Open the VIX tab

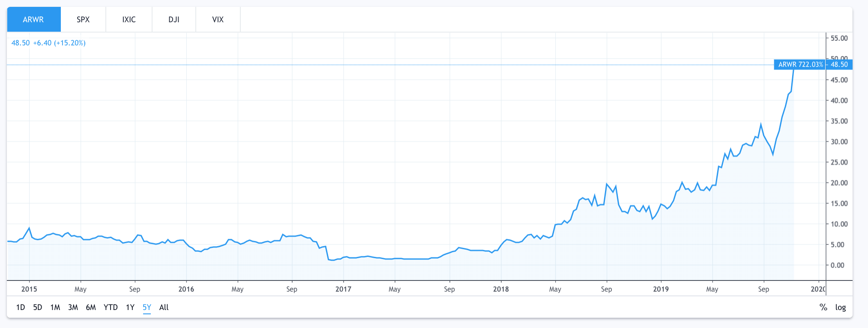[218, 19]
